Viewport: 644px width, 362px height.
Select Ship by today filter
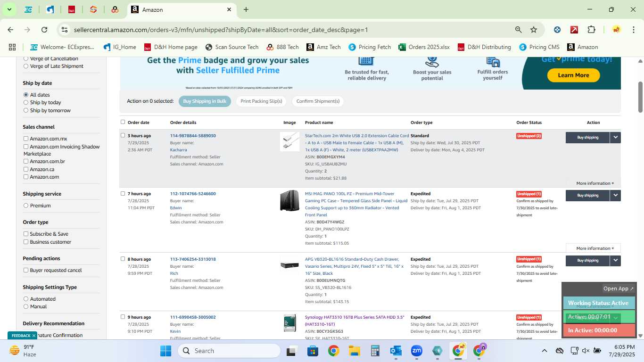coord(26,102)
